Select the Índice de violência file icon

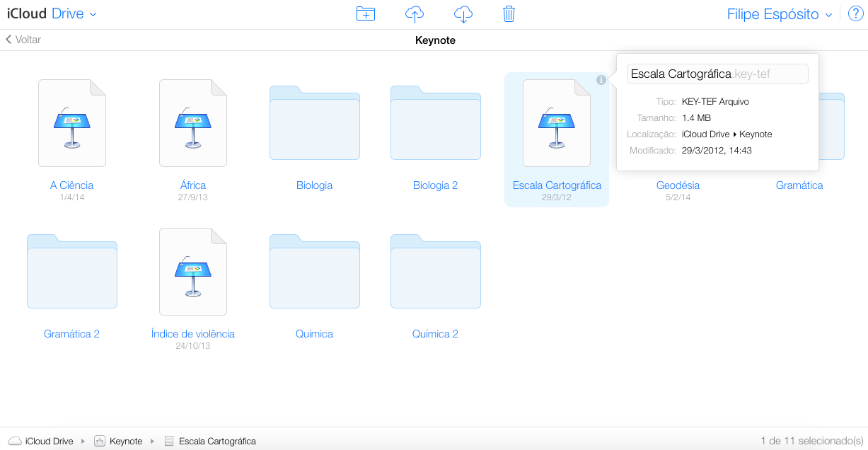pos(193,271)
